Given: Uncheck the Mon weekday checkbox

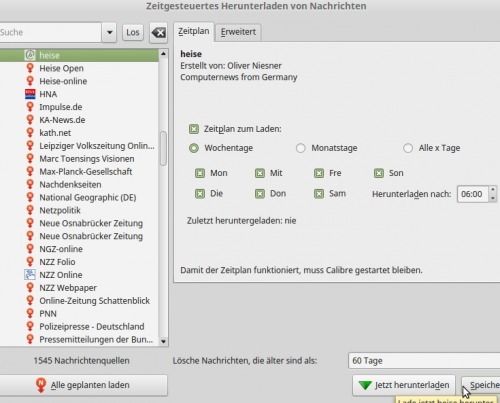Looking at the screenshot, I should (200, 173).
